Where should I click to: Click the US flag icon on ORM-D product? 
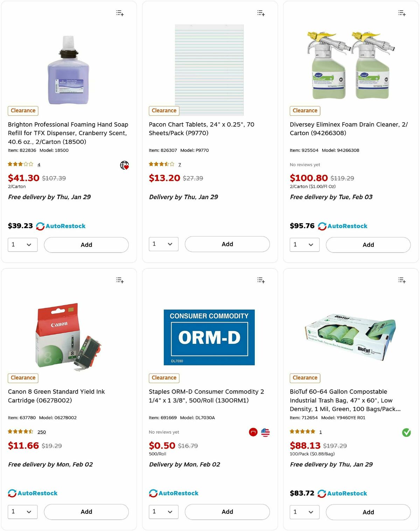[x=266, y=432]
